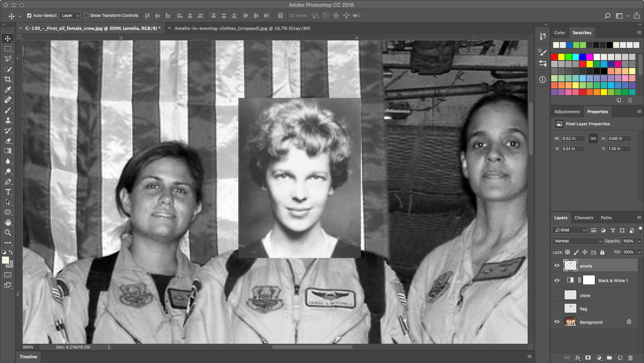Image resolution: width=644 pixels, height=363 pixels.
Task: Click the Delete layer trash icon
Action: pos(631,358)
